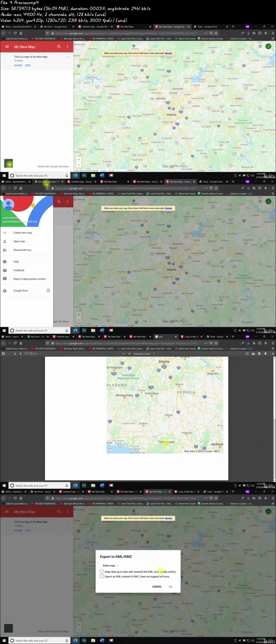Go to next page in the PDF viewer
Screen dimensions: 276x644
point(20,354)
